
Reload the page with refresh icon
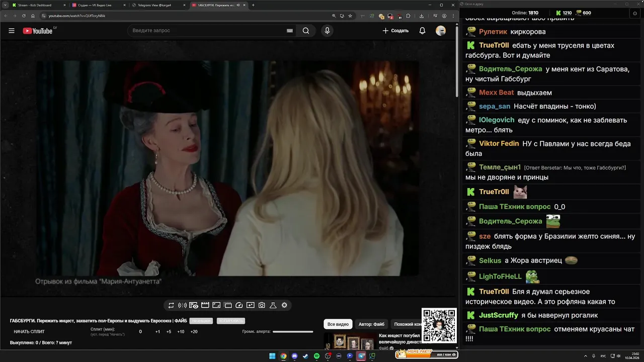[23, 16]
